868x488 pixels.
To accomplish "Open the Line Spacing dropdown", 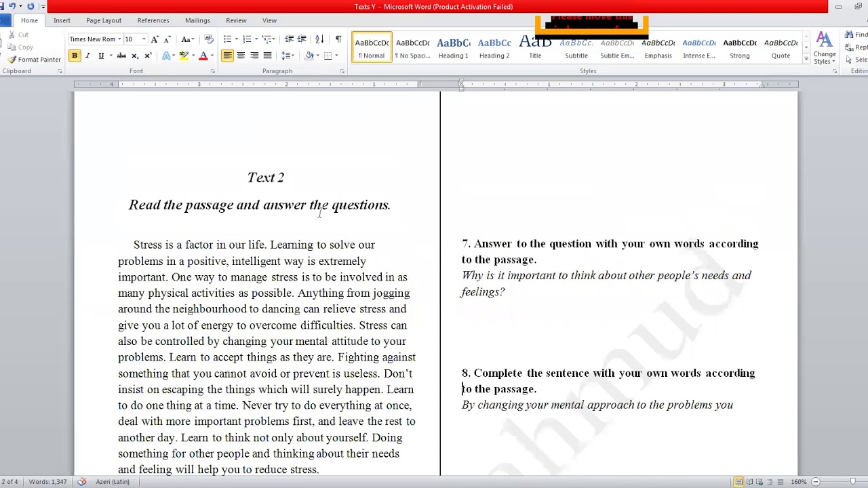I will tap(288, 56).
